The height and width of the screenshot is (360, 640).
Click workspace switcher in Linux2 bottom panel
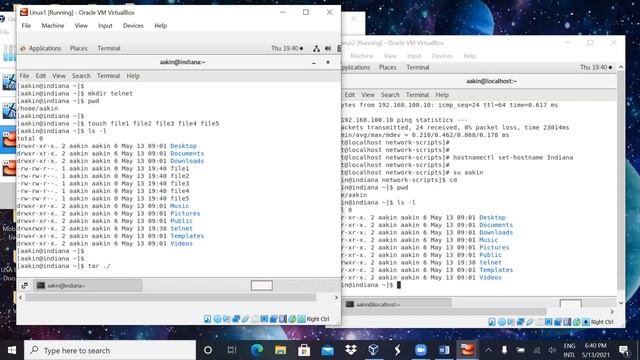click(571, 304)
